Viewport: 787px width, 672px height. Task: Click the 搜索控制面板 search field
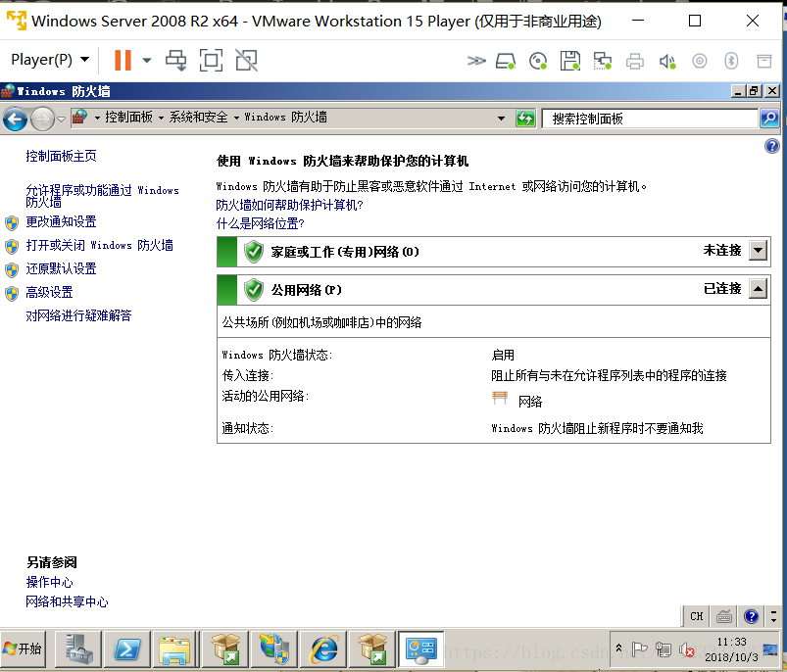pyautogui.click(x=650, y=119)
